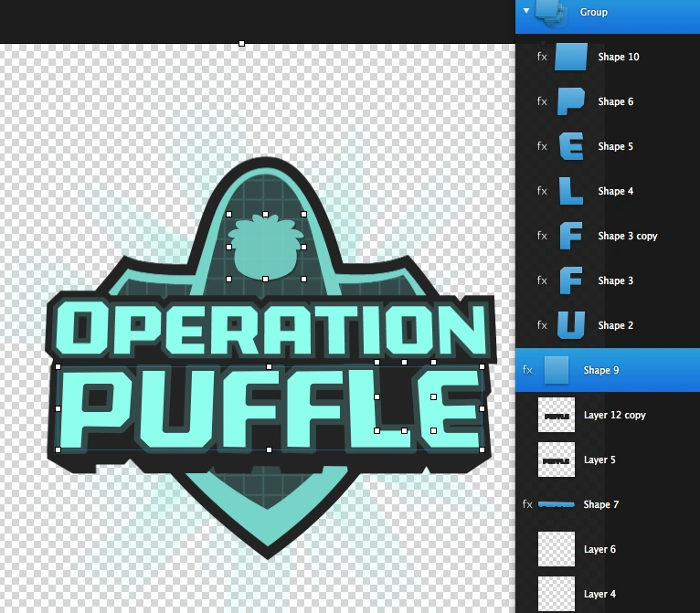Select the layer labeled exactly Shape 3
Screen dimensions: 700x613
[616, 280]
